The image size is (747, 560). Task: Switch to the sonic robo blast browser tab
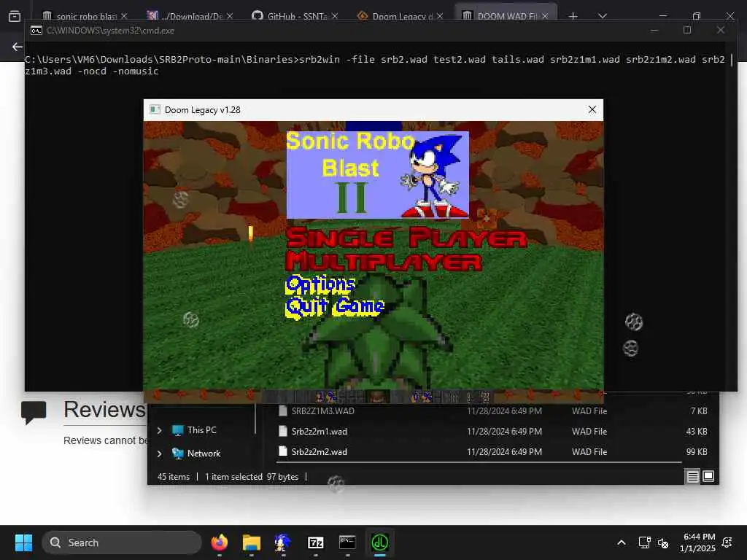86,16
